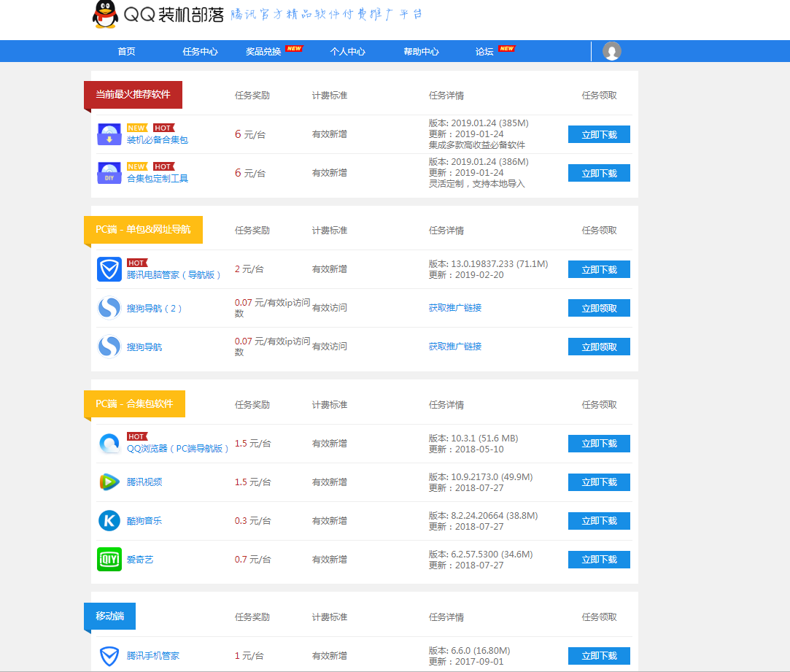Image resolution: width=790 pixels, height=672 pixels.
Task: Download 腾讯手机管家 with 立即下载
Action: tap(599, 656)
